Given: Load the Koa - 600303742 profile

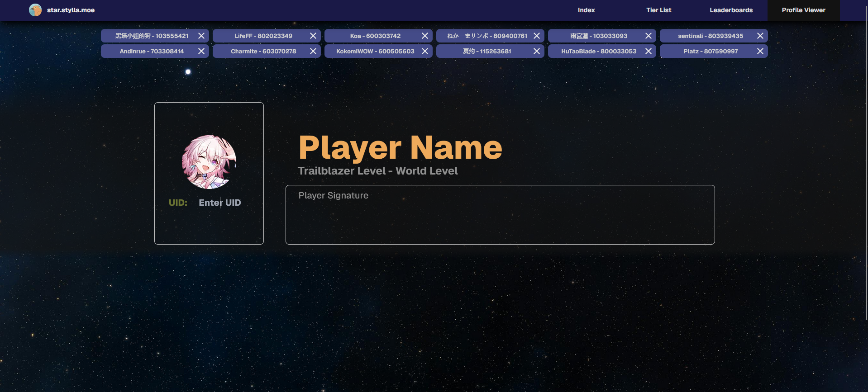Looking at the screenshot, I should (x=375, y=36).
